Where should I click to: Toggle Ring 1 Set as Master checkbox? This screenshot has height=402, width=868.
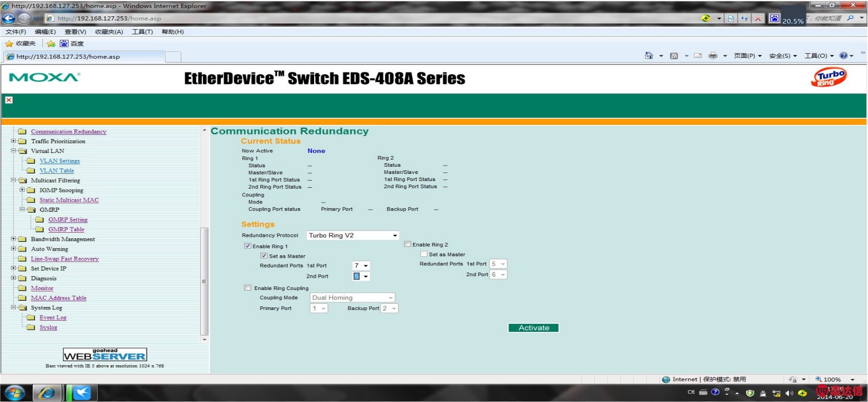click(264, 256)
